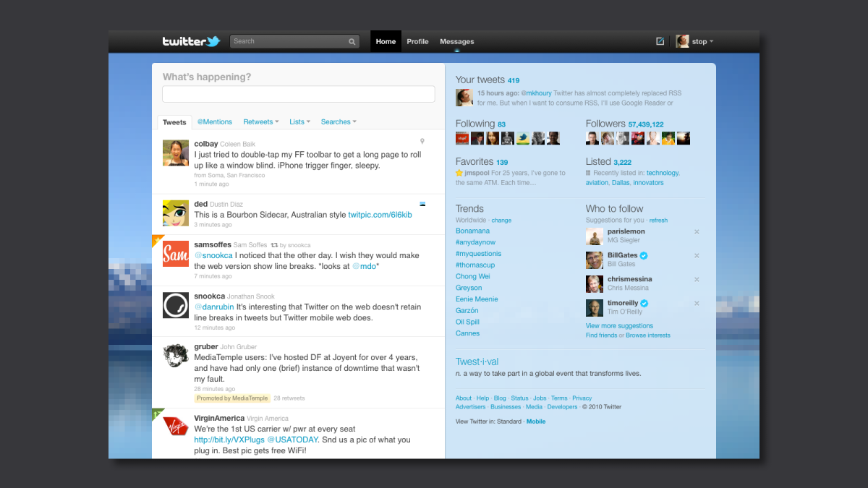Open the Developers footer link
868x488 pixels.
click(562, 407)
